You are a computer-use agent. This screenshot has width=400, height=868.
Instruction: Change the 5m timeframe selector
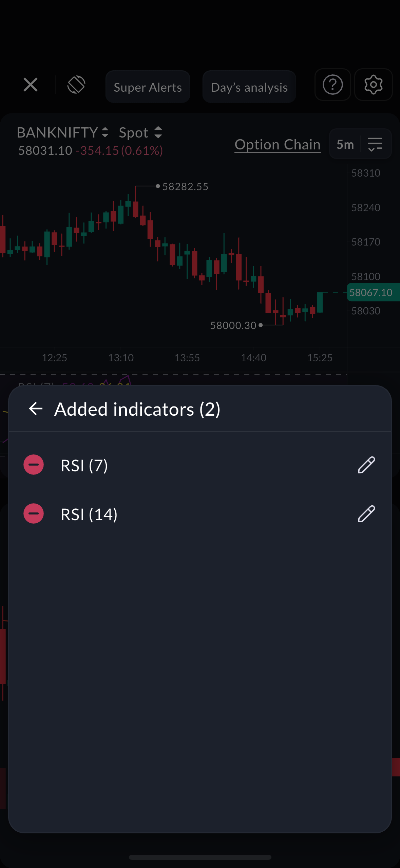tap(345, 144)
